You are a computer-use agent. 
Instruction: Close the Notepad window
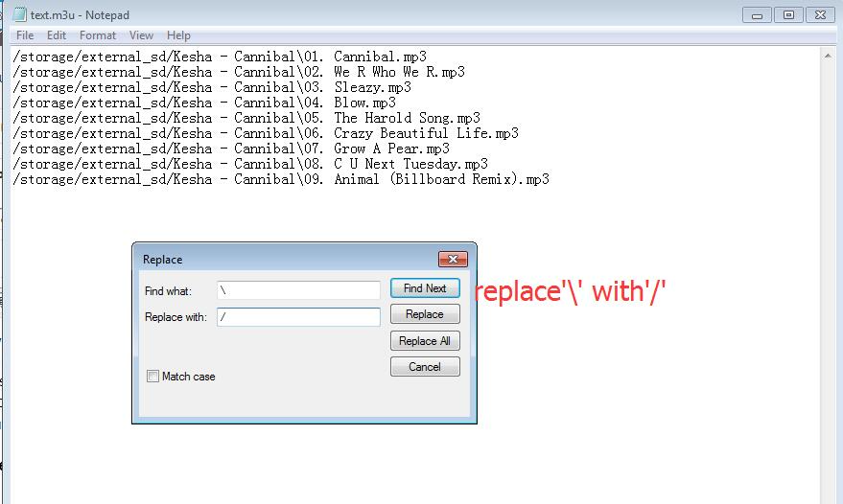(x=820, y=15)
